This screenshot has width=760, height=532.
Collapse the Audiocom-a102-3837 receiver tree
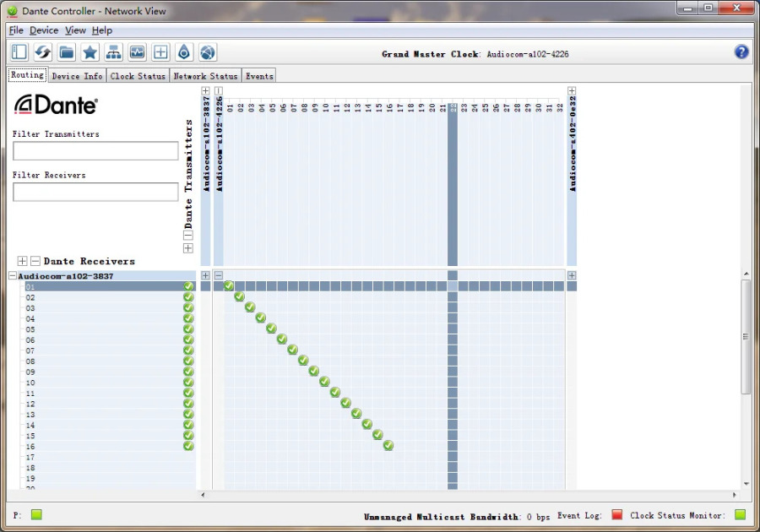(x=13, y=275)
